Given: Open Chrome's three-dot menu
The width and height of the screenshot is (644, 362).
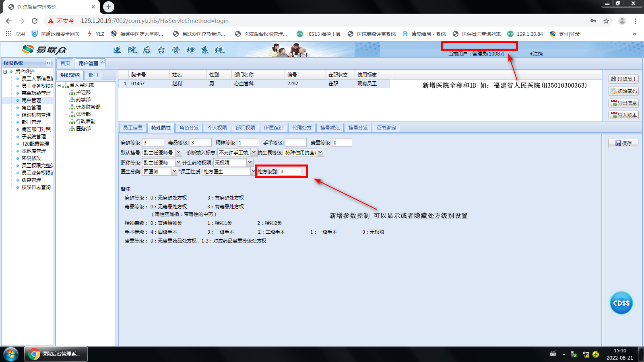Looking at the screenshot, I should (635, 21).
